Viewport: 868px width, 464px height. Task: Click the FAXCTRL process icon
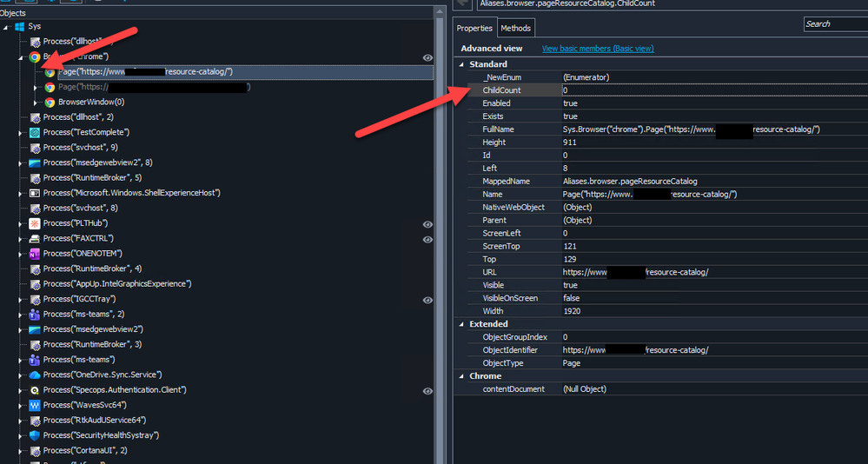tap(35, 239)
